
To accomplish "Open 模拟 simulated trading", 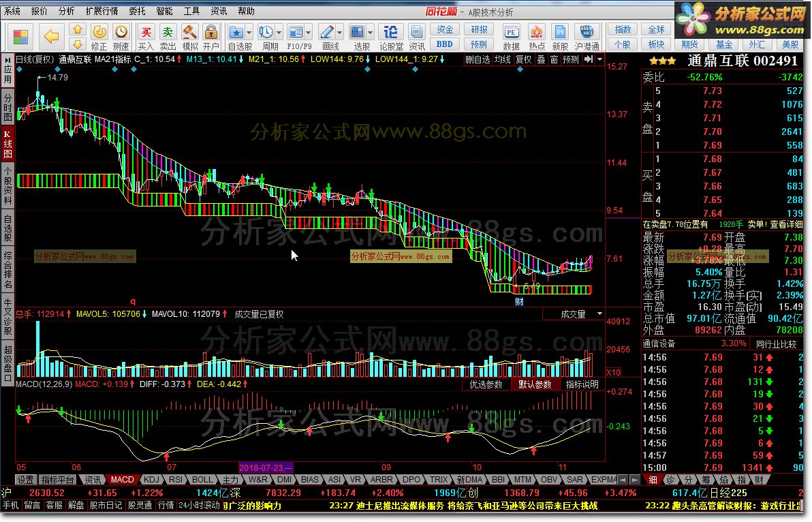I will (189, 37).
